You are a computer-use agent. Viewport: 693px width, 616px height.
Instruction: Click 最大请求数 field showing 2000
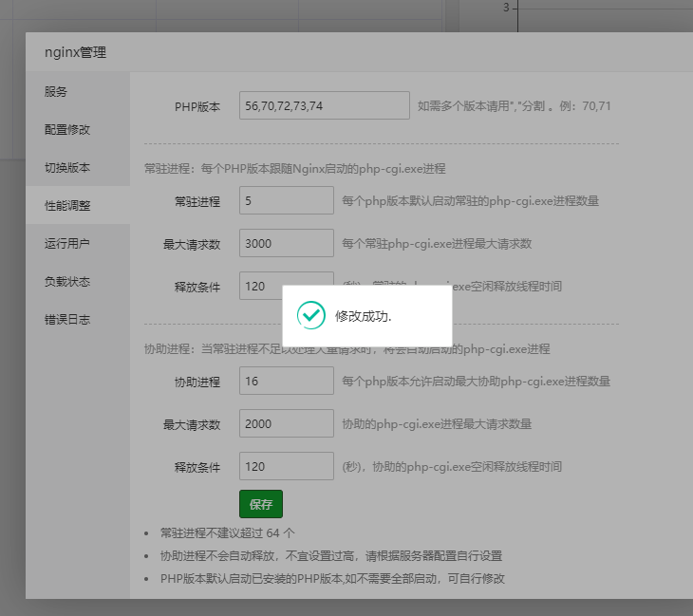pos(287,423)
